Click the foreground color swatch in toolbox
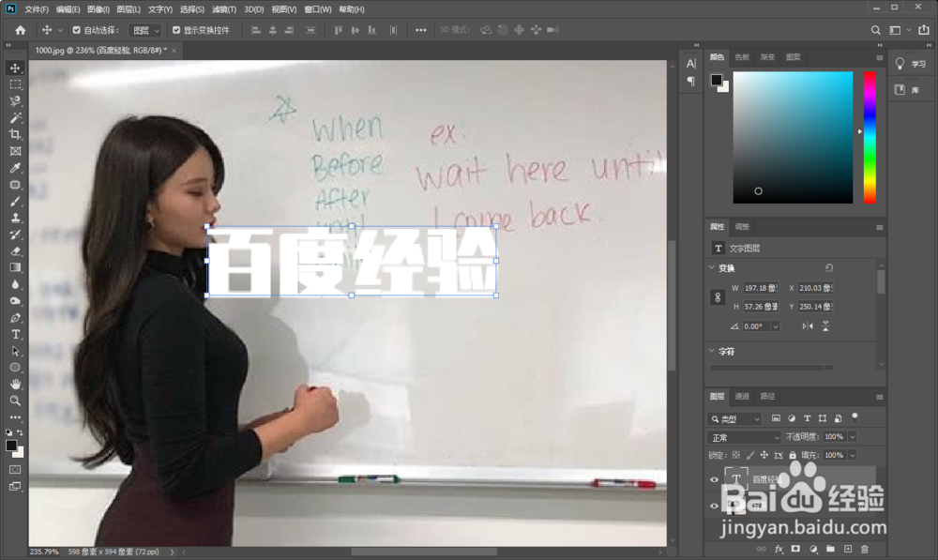 (x=10, y=446)
